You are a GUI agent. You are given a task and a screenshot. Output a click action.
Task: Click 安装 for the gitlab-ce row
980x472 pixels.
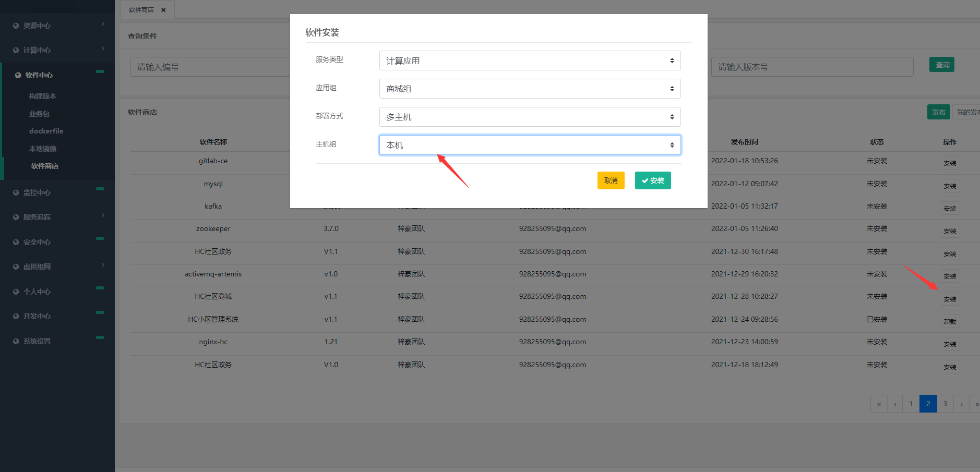[950, 163]
